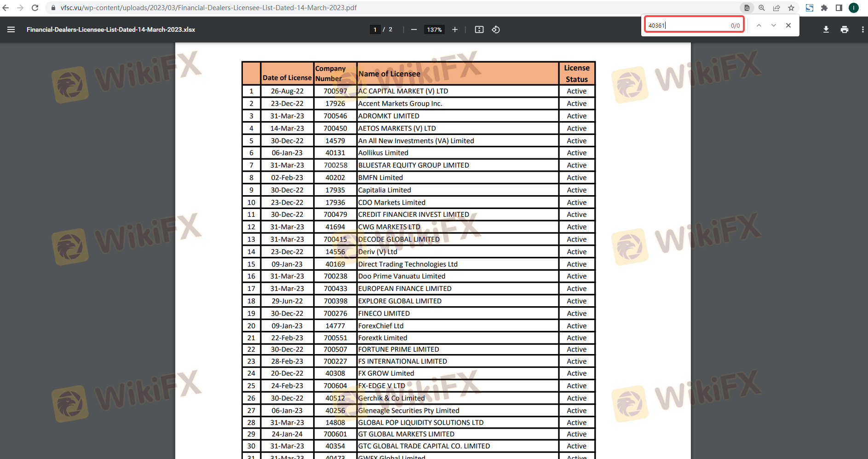Viewport: 868px width, 459px height.
Task: Reload the browser page
Action: coord(35,8)
